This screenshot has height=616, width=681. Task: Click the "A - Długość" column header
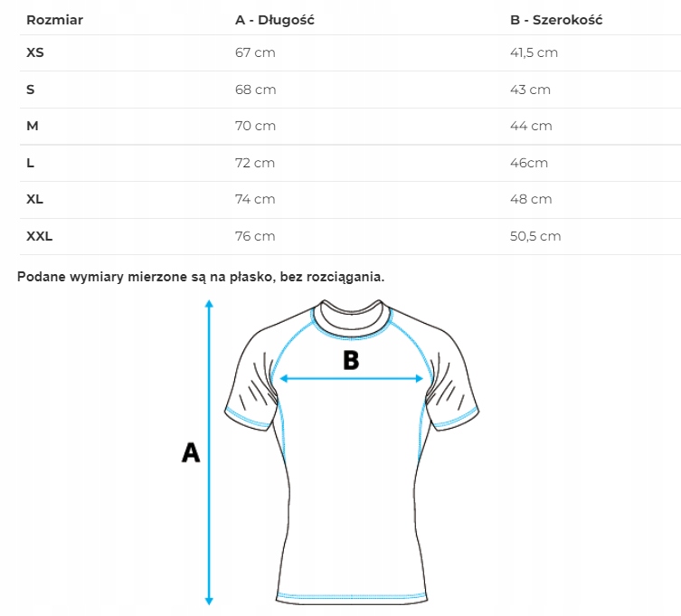click(x=274, y=20)
